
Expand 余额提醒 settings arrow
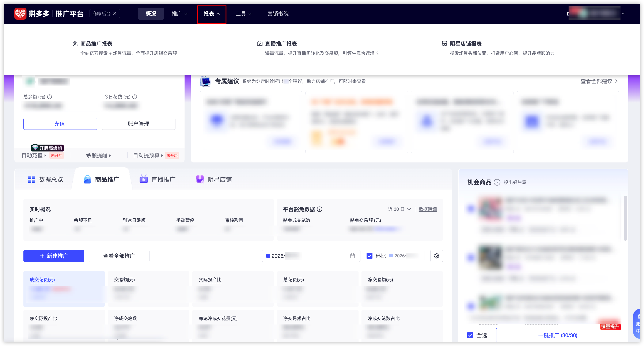110,156
